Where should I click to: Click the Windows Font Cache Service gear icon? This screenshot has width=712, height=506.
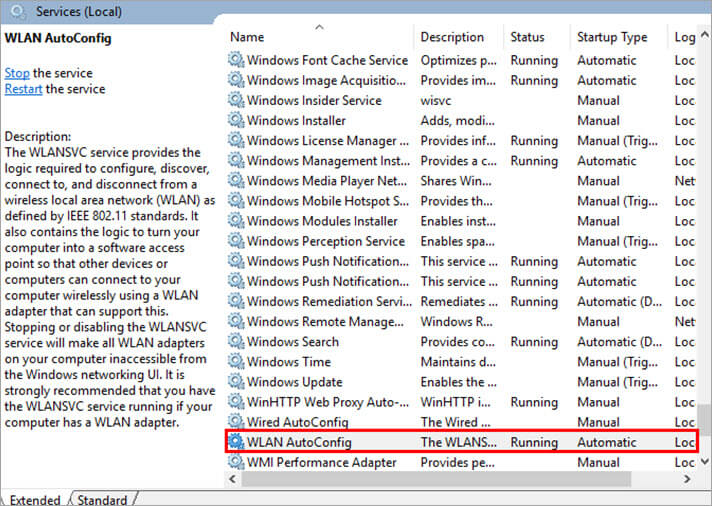pyautogui.click(x=236, y=60)
